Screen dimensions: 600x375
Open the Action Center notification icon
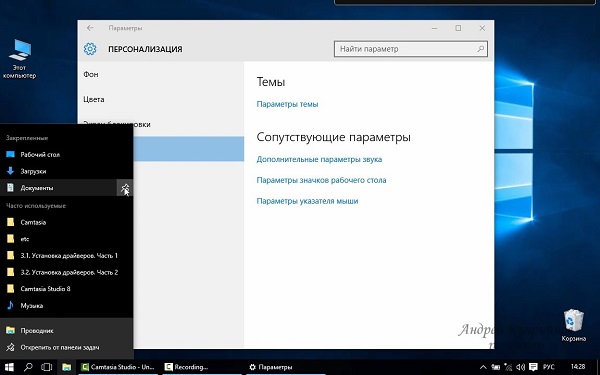(533, 367)
